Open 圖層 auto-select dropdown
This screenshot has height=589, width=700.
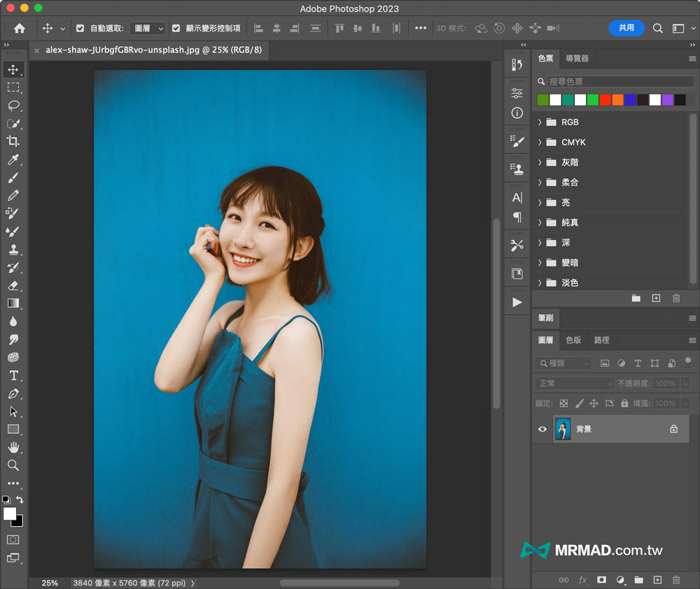(148, 28)
